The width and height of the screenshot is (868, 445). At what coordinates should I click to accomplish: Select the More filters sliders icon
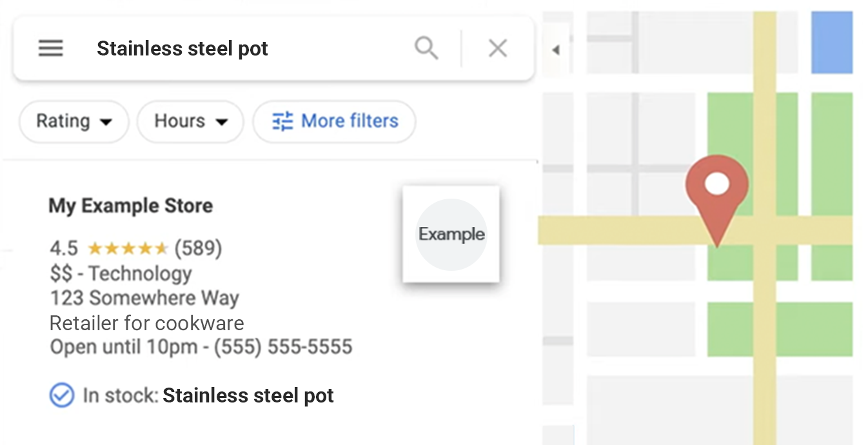tap(282, 121)
